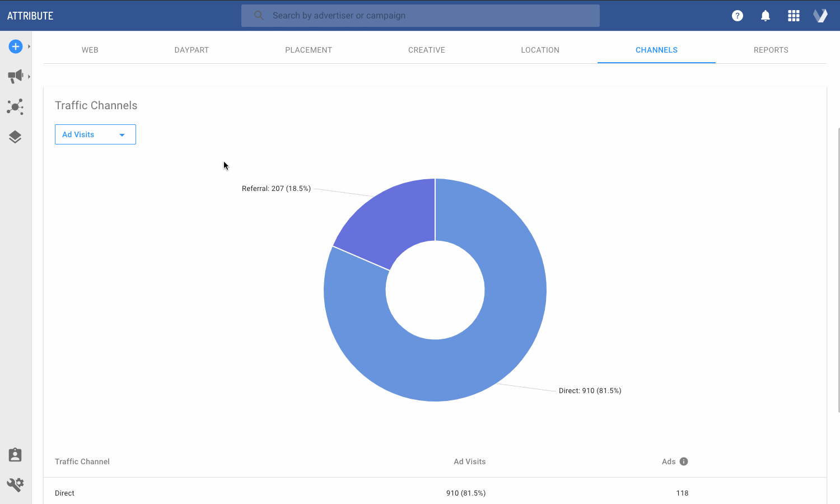Click the wrench settings icon at bottom
Screen dimensions: 840x504
pos(15,484)
